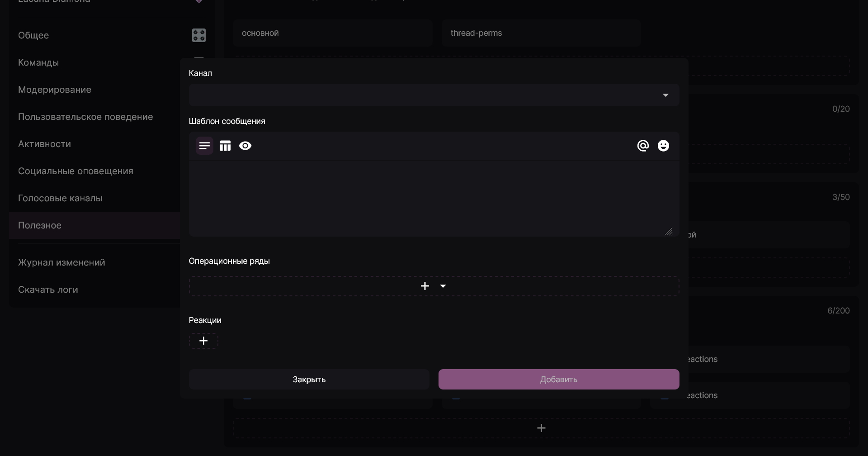Grab the text area resize handle
The width and height of the screenshot is (868, 456).
click(x=669, y=232)
